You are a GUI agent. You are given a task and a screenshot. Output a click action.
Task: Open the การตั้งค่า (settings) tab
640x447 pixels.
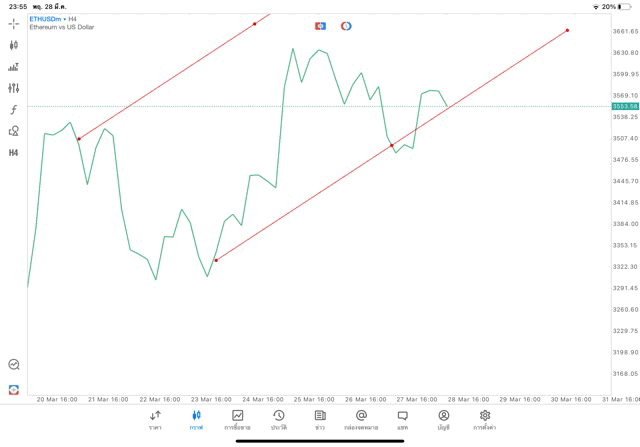click(485, 419)
